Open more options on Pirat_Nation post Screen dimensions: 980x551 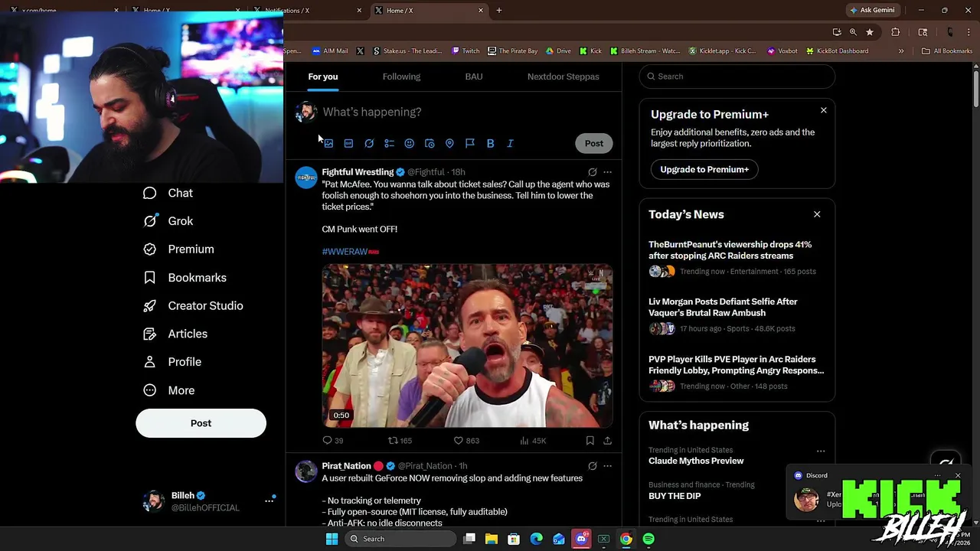pyautogui.click(x=607, y=466)
